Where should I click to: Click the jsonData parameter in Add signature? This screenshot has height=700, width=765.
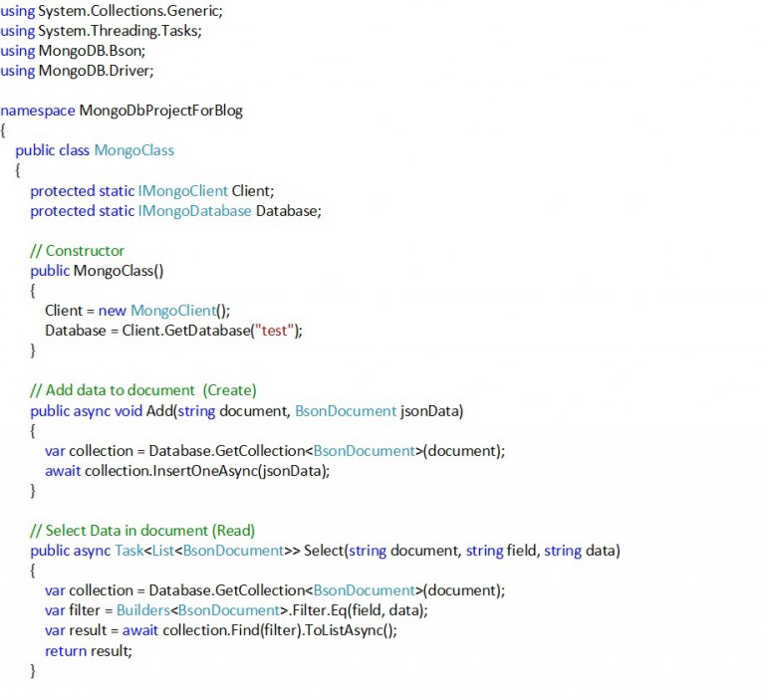click(431, 410)
